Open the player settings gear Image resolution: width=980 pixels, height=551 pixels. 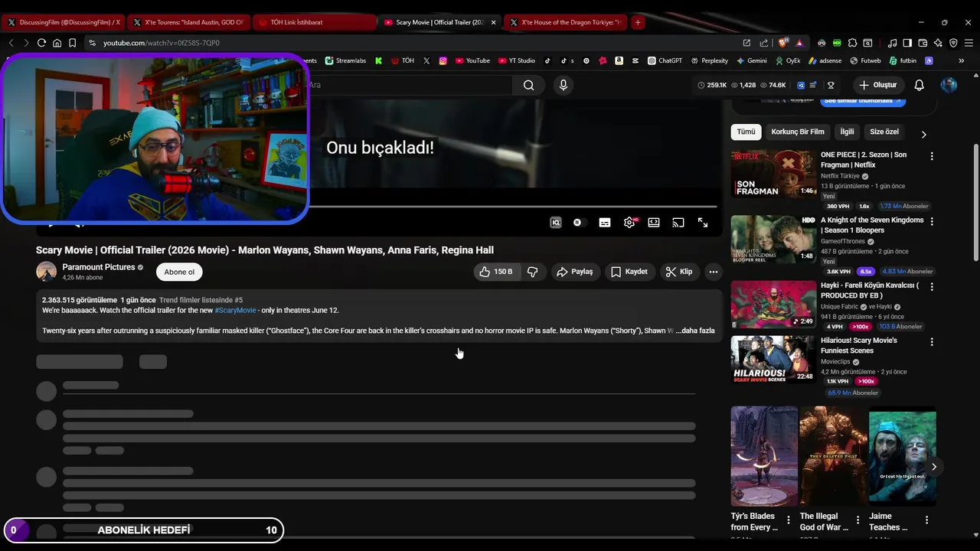[629, 223]
